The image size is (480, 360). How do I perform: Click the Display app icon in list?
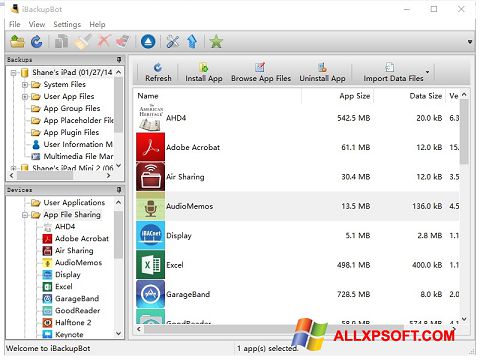pos(151,235)
